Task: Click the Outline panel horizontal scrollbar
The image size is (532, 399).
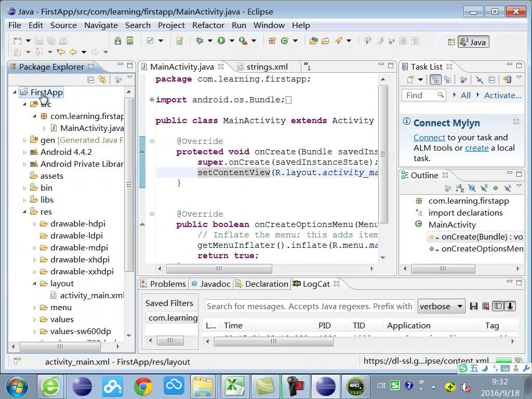Action: coord(443,269)
